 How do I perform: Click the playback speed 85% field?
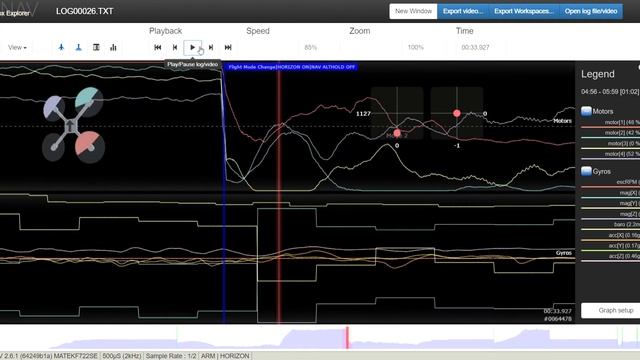(311, 47)
